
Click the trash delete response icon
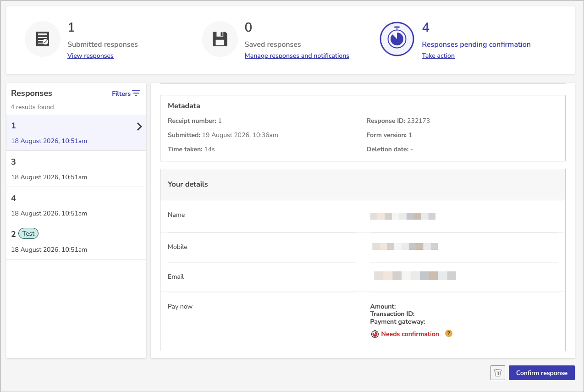coord(498,373)
